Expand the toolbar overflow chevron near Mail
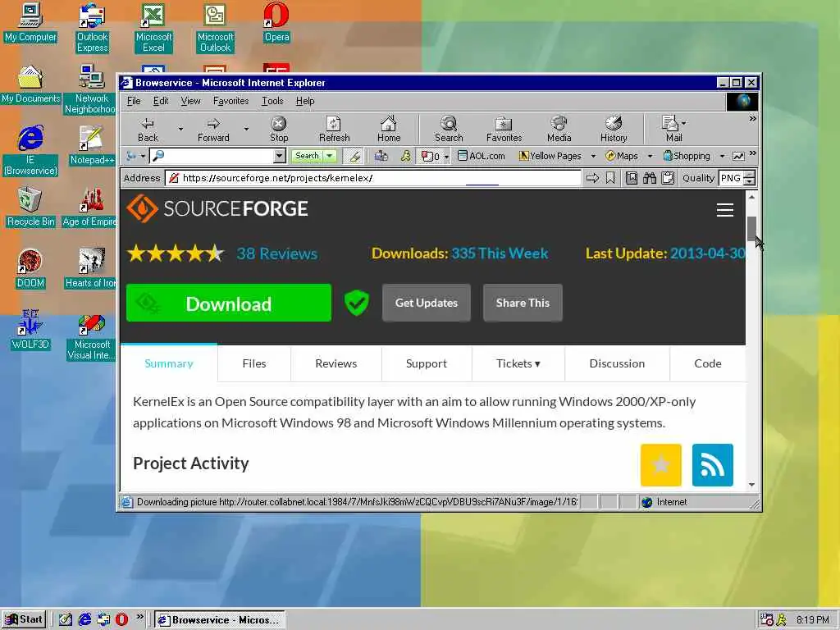 click(x=753, y=118)
